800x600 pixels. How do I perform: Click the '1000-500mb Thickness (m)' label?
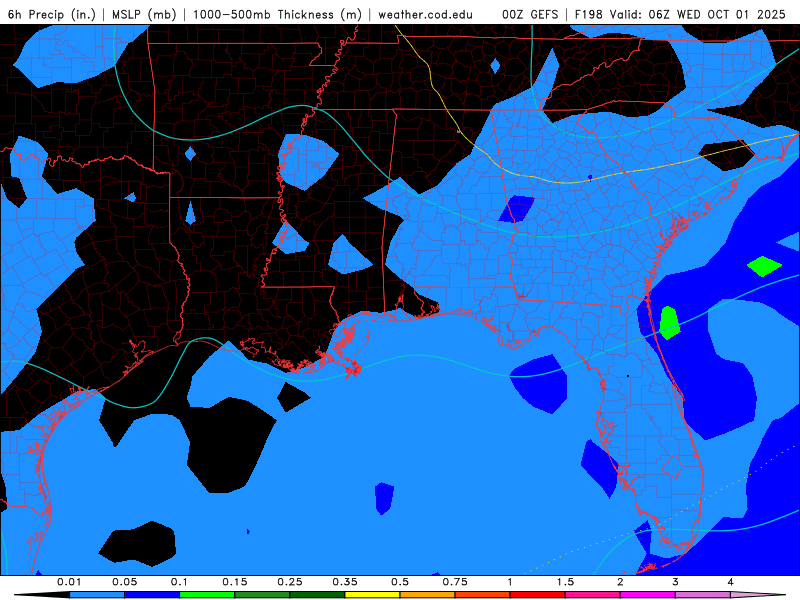coord(277,14)
